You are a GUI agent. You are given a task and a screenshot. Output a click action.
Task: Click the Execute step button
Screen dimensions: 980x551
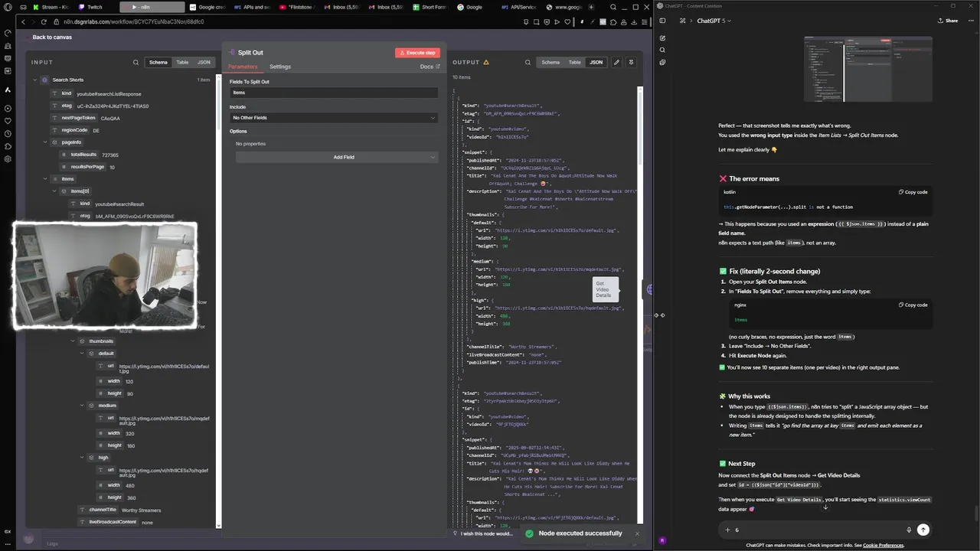tap(417, 53)
